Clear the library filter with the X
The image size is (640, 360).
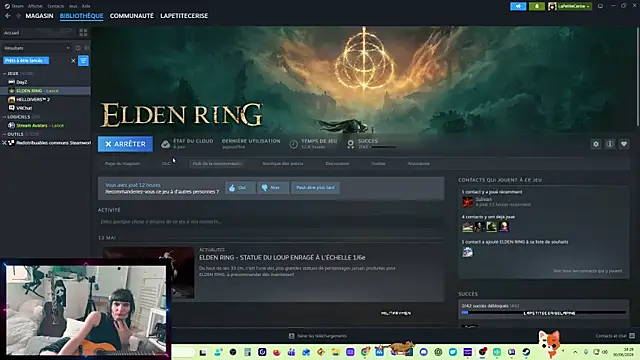(73, 61)
